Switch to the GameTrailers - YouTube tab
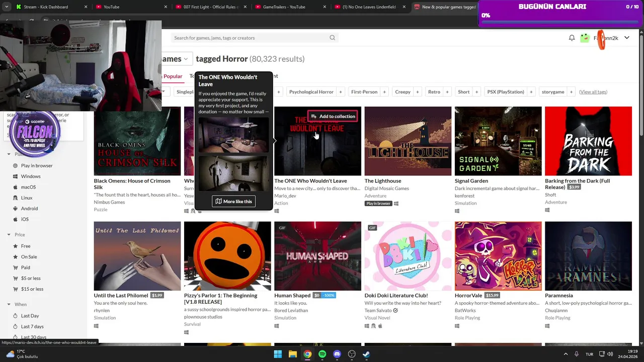Image resolution: width=644 pixels, height=362 pixels. [x=290, y=7]
